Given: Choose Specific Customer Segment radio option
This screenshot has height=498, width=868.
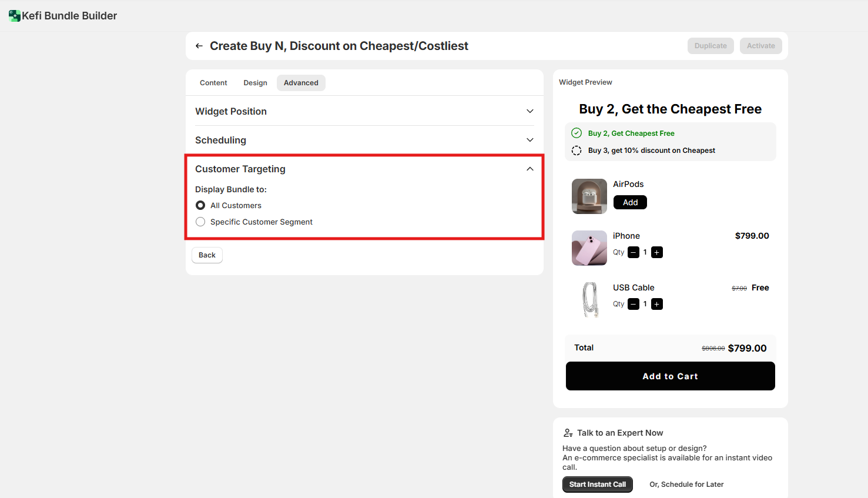Looking at the screenshot, I should 200,222.
